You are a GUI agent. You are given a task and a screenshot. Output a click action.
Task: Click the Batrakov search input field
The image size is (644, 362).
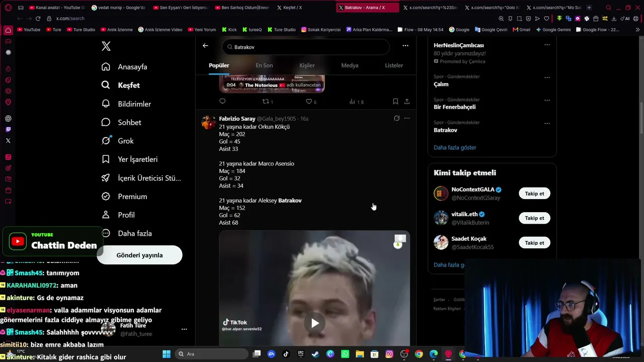[306, 47]
